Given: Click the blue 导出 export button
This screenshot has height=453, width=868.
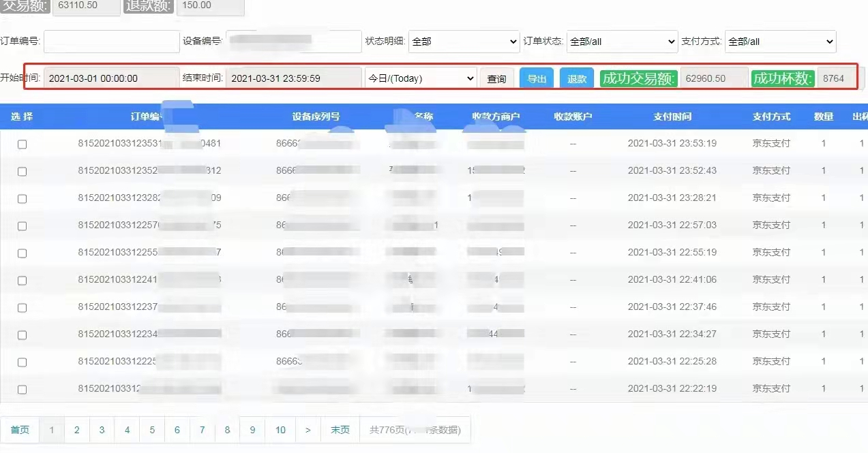Looking at the screenshot, I should (537, 78).
